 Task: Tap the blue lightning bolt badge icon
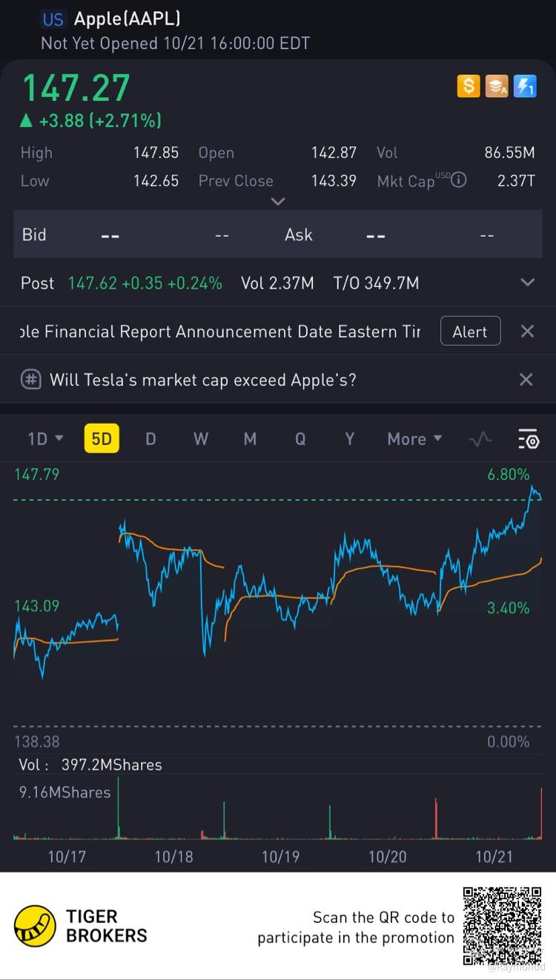pyautogui.click(x=525, y=87)
